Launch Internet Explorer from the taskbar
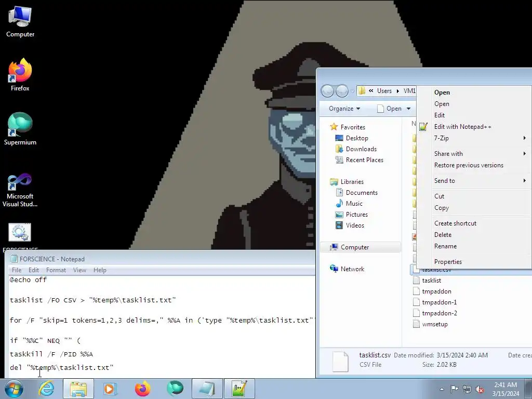Image resolution: width=532 pixels, height=399 pixels. pos(46,389)
